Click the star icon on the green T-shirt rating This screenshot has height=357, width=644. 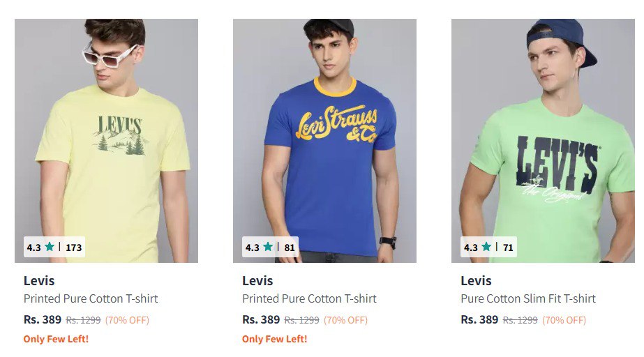pos(486,247)
